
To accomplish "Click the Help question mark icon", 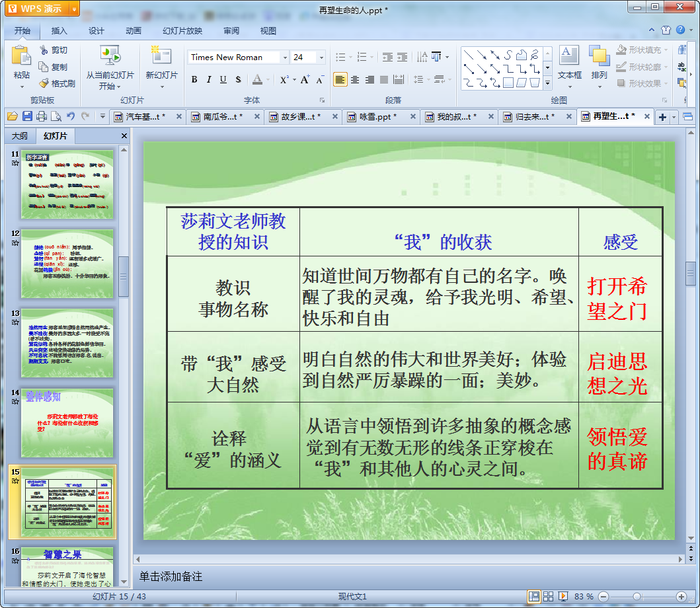I will point(680,30).
